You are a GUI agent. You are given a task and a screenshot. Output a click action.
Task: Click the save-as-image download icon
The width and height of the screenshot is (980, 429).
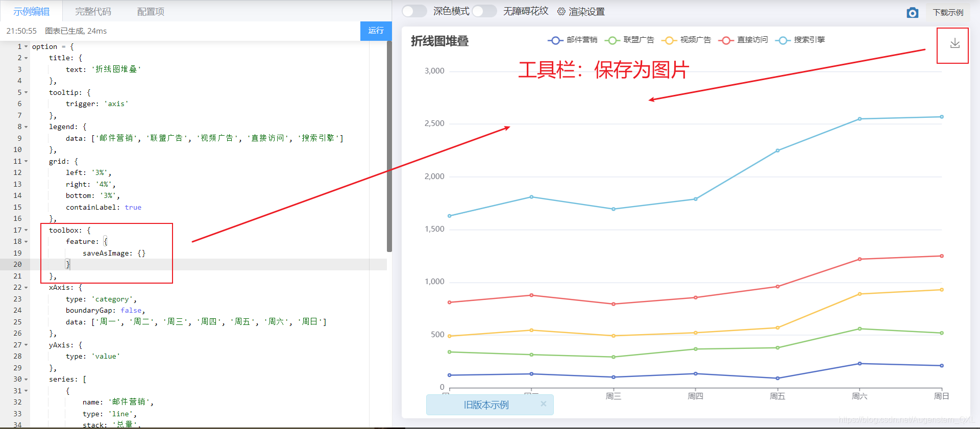tap(954, 43)
